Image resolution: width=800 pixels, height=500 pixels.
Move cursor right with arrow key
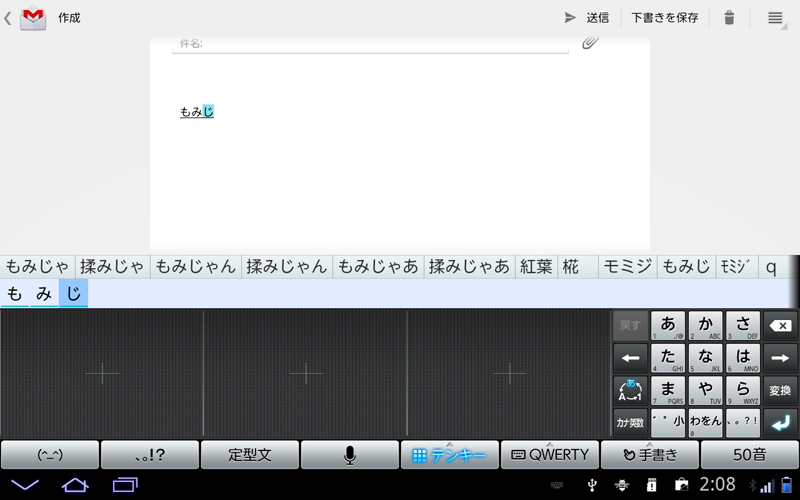(x=780, y=357)
